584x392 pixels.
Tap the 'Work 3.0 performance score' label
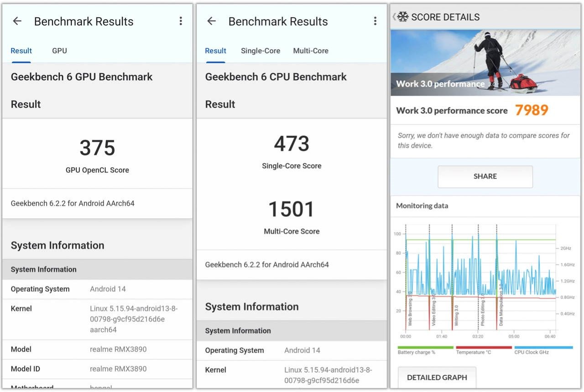click(452, 110)
